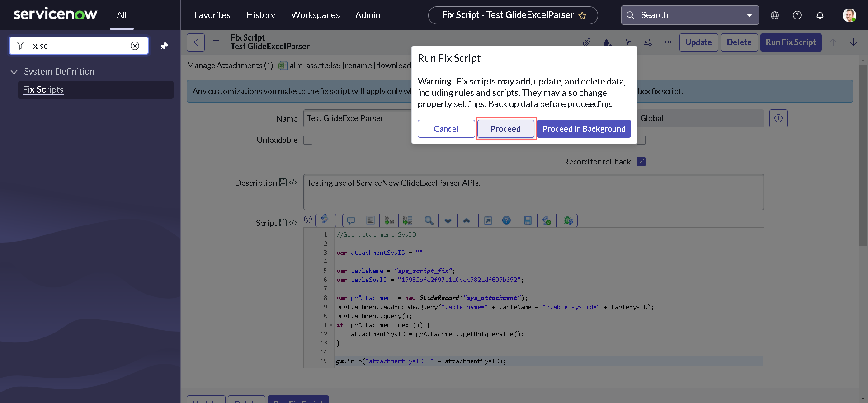This screenshot has height=403, width=868.
Task: Open the script debugger bug icon
Action: pyautogui.click(x=568, y=220)
